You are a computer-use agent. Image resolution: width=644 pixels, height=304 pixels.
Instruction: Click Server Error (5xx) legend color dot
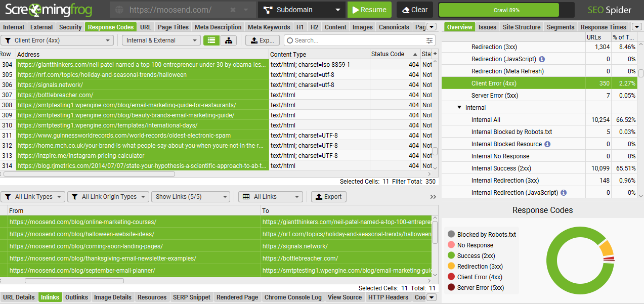(451, 288)
